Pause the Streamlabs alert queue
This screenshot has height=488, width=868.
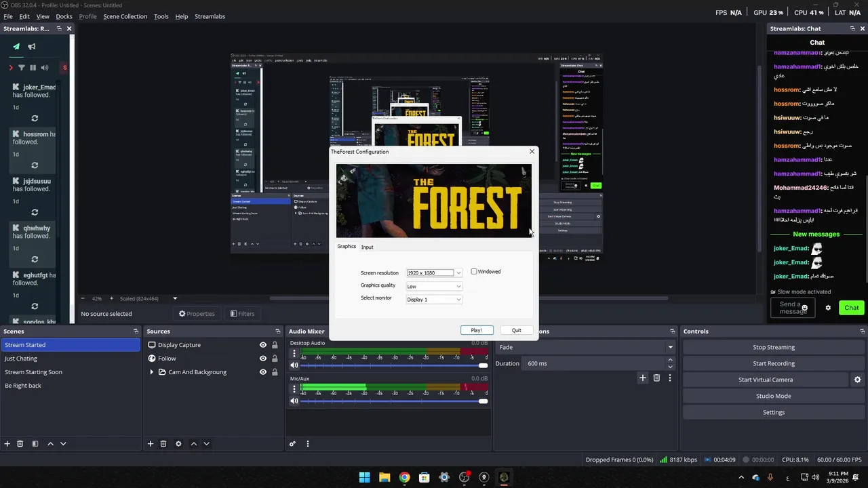click(x=33, y=68)
